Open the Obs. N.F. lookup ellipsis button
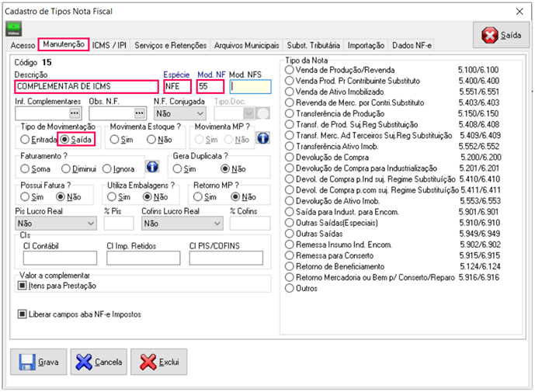Image resolution: width=535 pixels, height=392 pixels. coord(141,113)
